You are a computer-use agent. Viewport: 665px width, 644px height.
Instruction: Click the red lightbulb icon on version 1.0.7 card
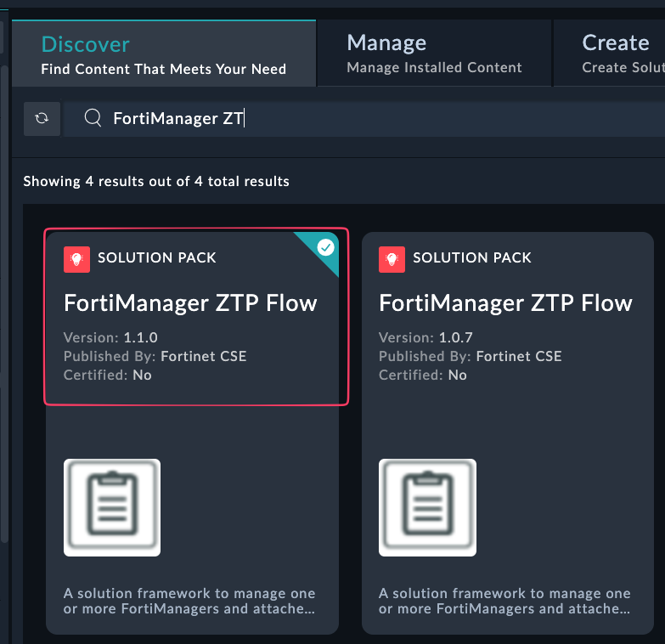point(392,258)
